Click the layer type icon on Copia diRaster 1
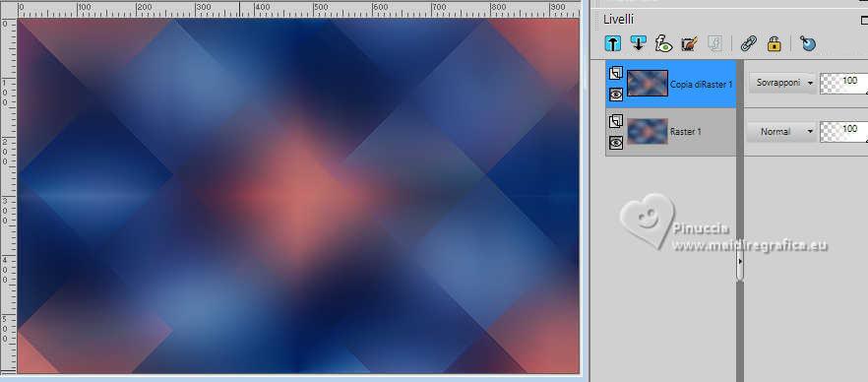This screenshot has width=868, height=382. click(616, 74)
